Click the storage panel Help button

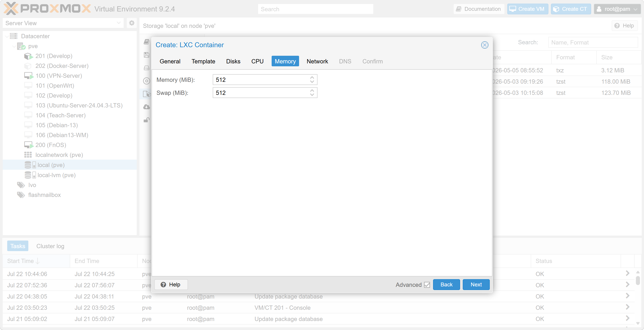[x=624, y=26]
